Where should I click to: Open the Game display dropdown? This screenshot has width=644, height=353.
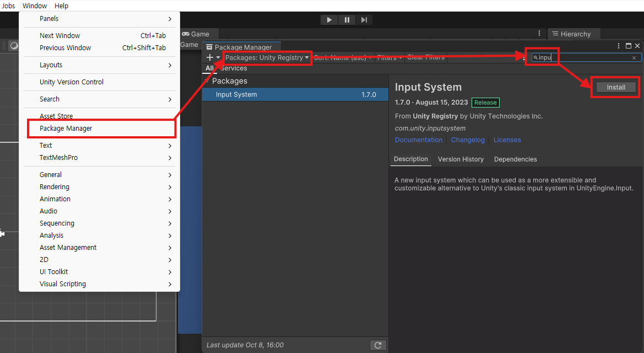point(190,45)
